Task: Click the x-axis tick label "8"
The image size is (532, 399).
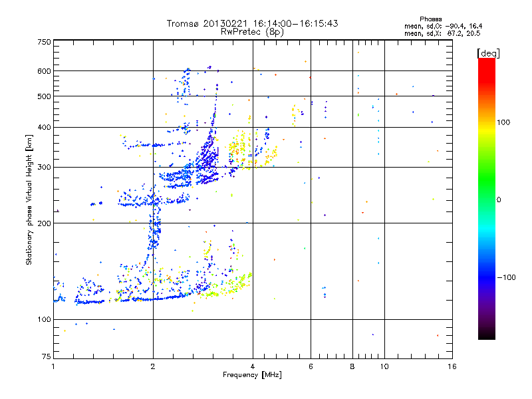Action: pyautogui.click(x=352, y=366)
